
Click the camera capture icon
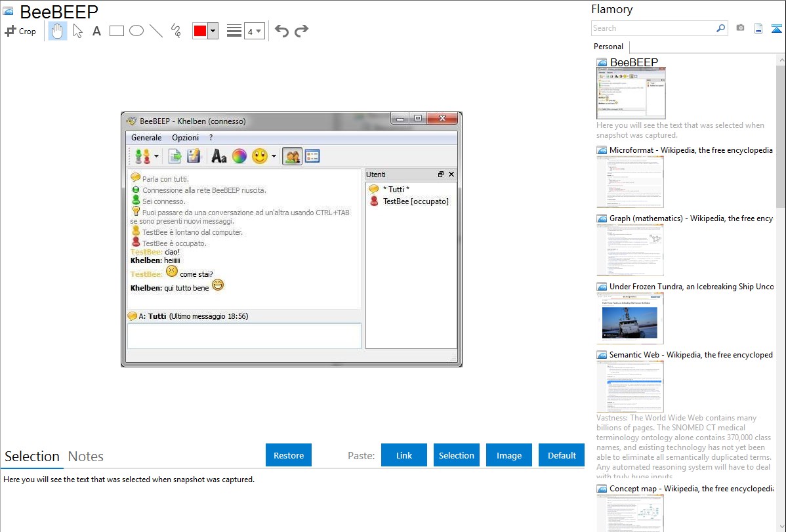click(740, 28)
